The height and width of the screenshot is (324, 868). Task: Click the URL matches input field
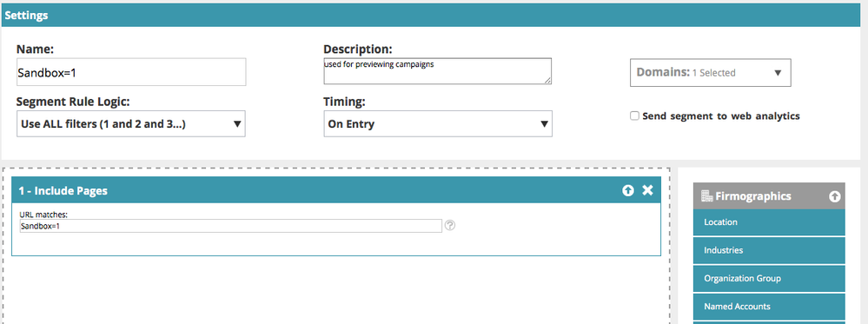point(231,226)
